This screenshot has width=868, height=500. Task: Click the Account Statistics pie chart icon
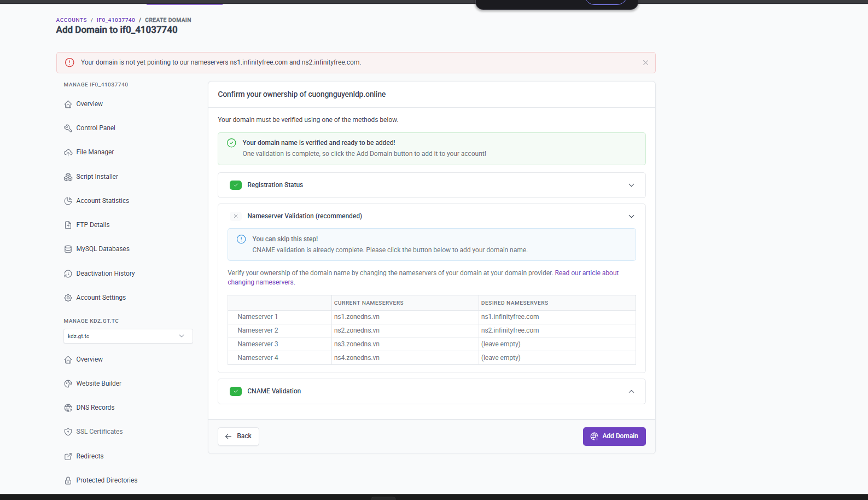[x=68, y=201]
